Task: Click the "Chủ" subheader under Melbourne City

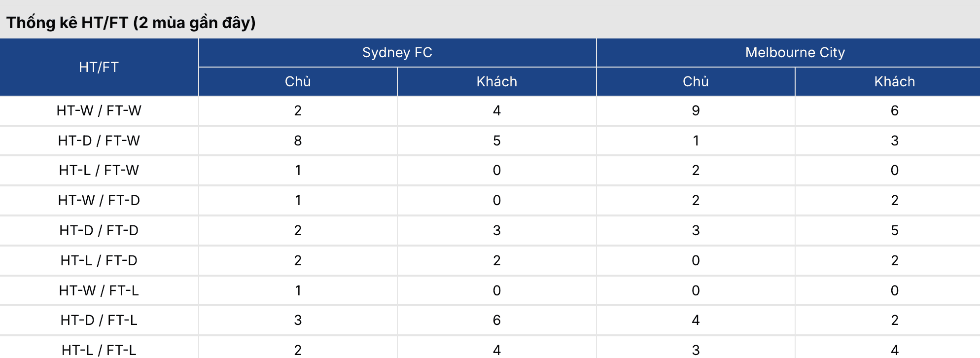Action: [x=696, y=81]
